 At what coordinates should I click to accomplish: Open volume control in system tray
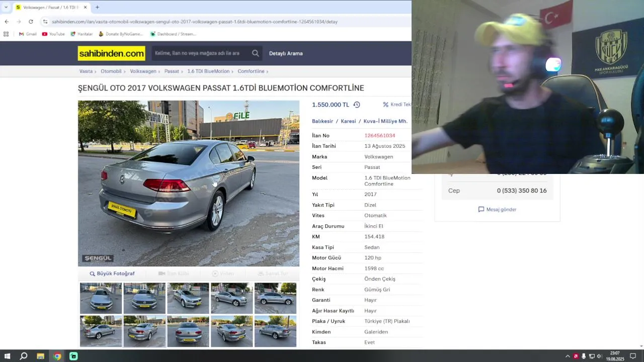click(599, 356)
